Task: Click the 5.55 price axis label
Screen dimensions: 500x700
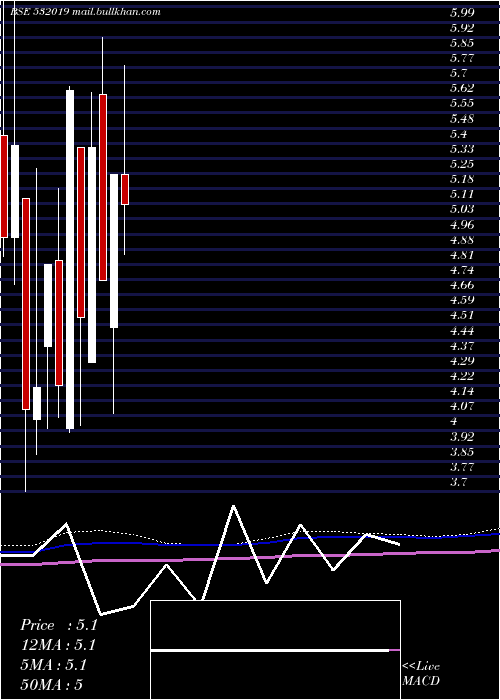Action: [462, 103]
